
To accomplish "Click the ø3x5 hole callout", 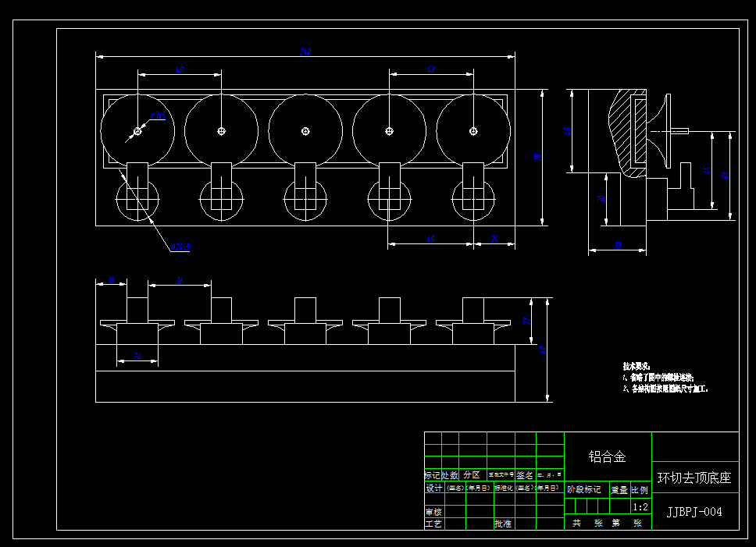I will tap(158, 115).
